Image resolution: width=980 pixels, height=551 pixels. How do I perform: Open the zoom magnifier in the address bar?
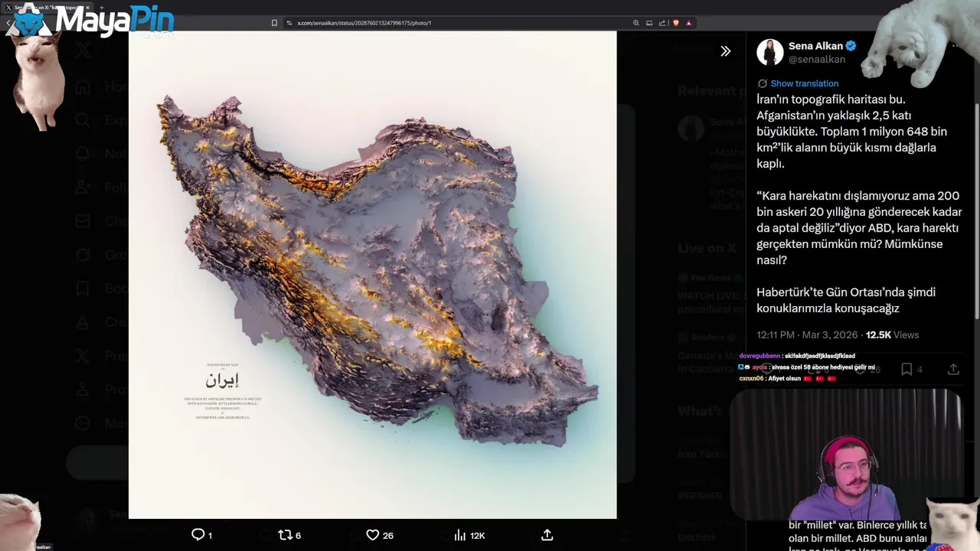tap(635, 23)
